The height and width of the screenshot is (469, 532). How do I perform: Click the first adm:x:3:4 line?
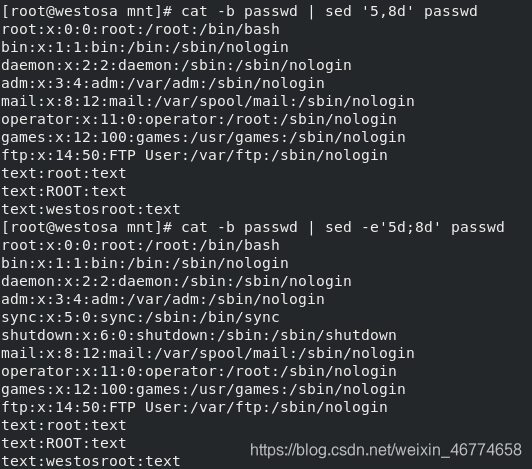(x=163, y=83)
